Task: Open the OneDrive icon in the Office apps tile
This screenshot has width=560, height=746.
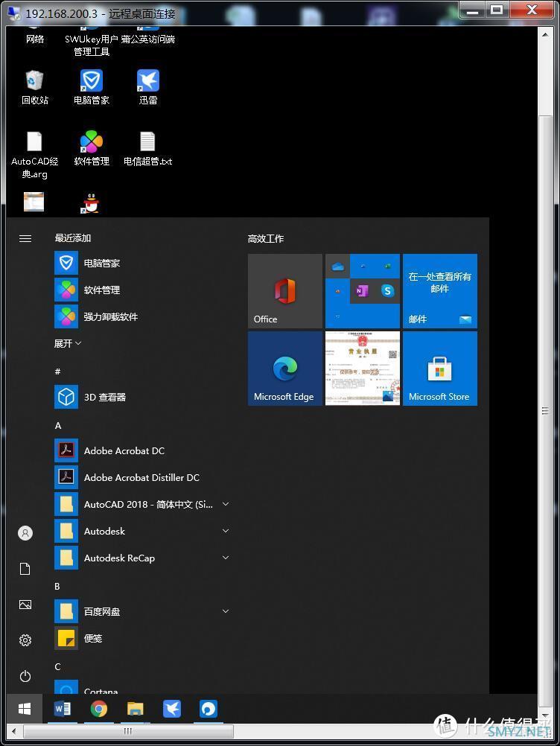Action: (x=338, y=267)
